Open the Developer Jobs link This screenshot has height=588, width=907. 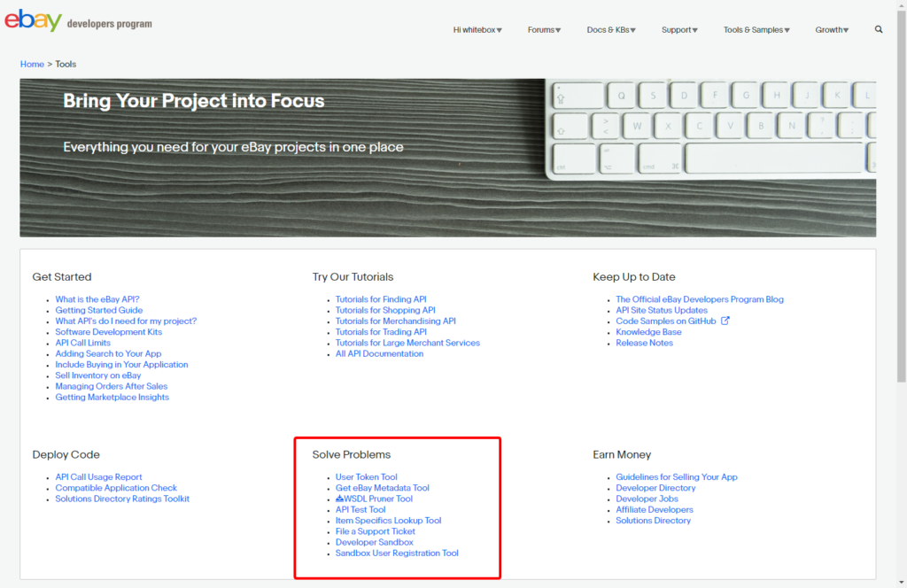(x=647, y=499)
